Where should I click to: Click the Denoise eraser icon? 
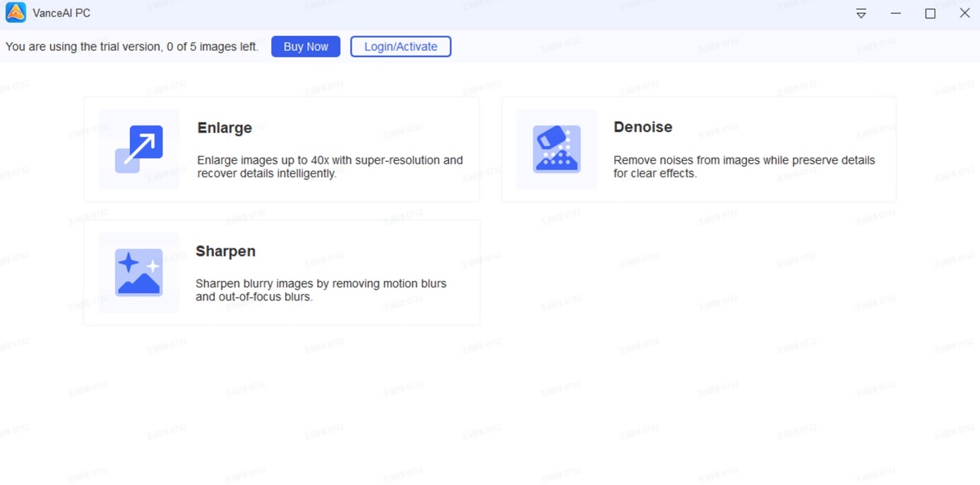click(556, 149)
